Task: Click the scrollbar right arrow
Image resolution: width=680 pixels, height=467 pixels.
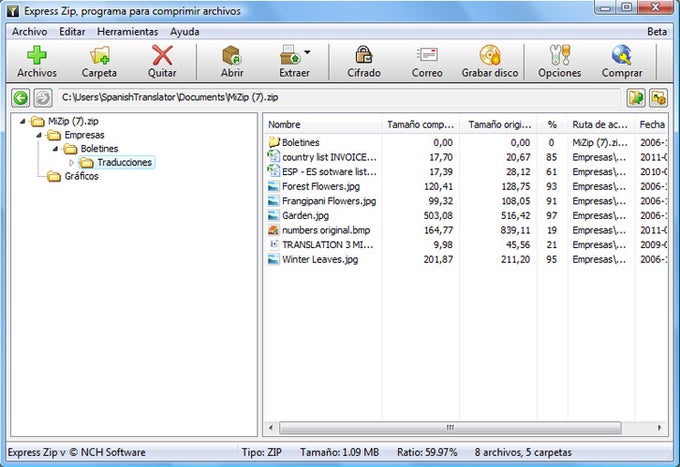Action: point(660,428)
